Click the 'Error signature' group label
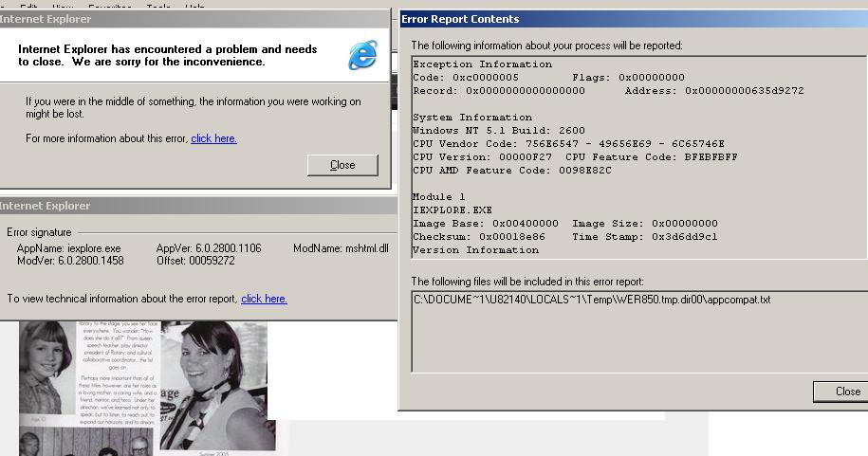 click(39, 232)
